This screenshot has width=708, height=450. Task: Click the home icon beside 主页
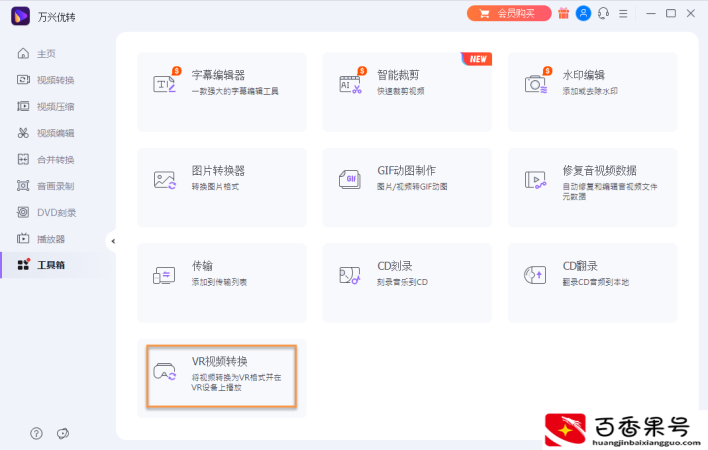(23, 53)
